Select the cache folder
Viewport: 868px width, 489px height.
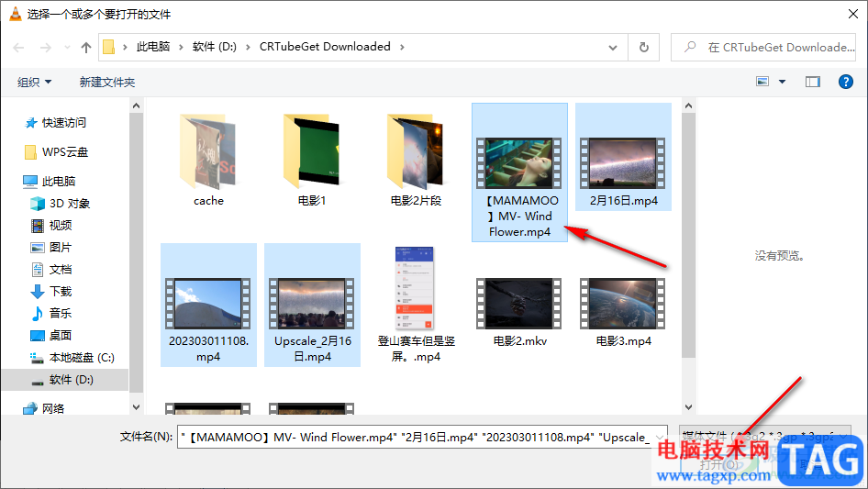tap(208, 161)
